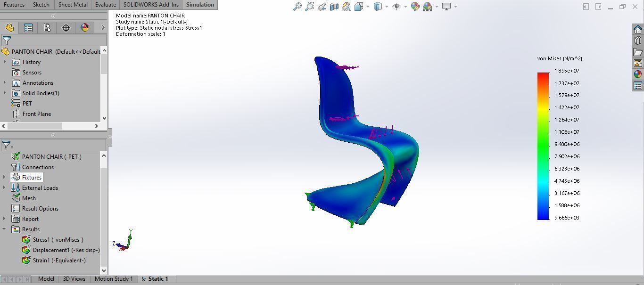Open the Motion Study 1 tab
Viewport: 644px width, 285px height.
click(114, 279)
